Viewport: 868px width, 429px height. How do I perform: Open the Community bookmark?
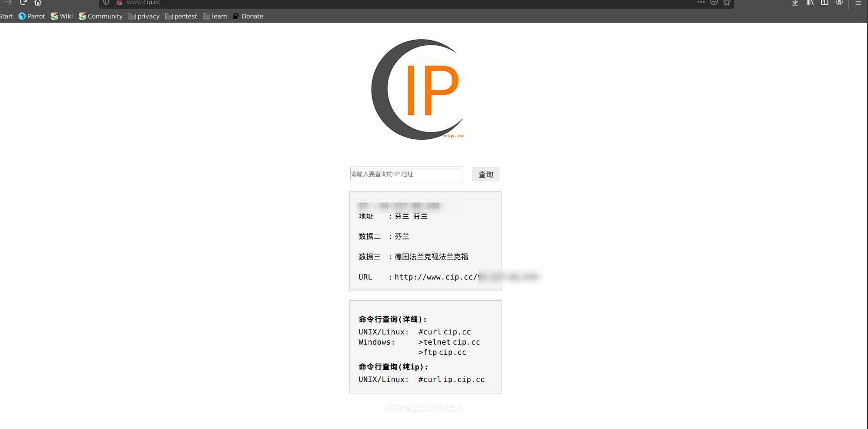coord(100,16)
